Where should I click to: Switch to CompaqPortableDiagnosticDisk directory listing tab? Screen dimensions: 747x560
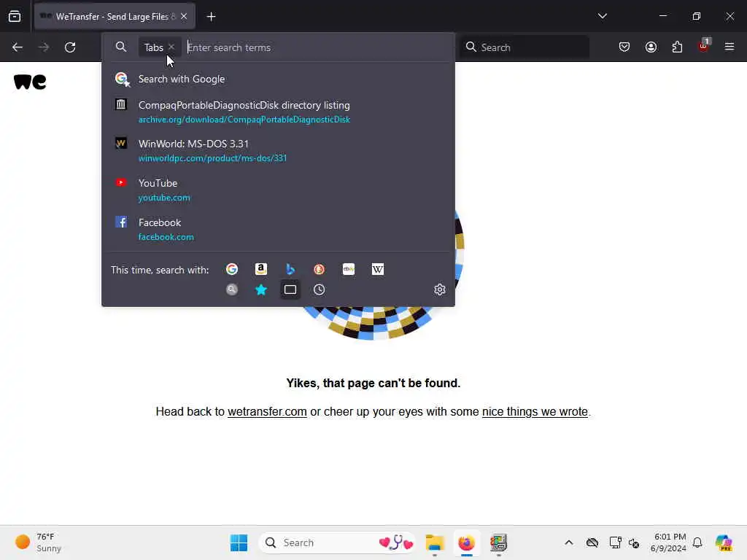[x=278, y=112]
